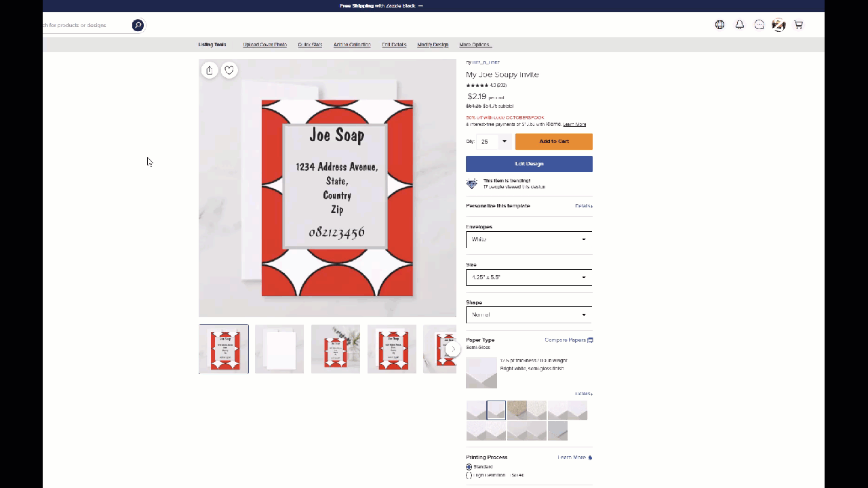Select High Definition printing process
This screenshot has width=868, height=488.
tap(469, 475)
